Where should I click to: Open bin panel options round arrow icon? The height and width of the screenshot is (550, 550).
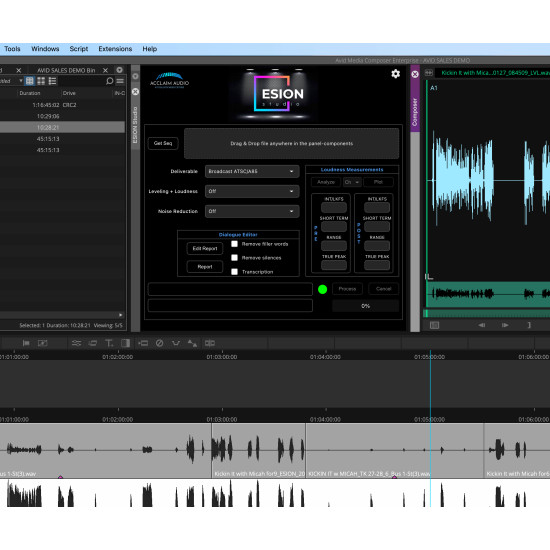tap(119, 70)
